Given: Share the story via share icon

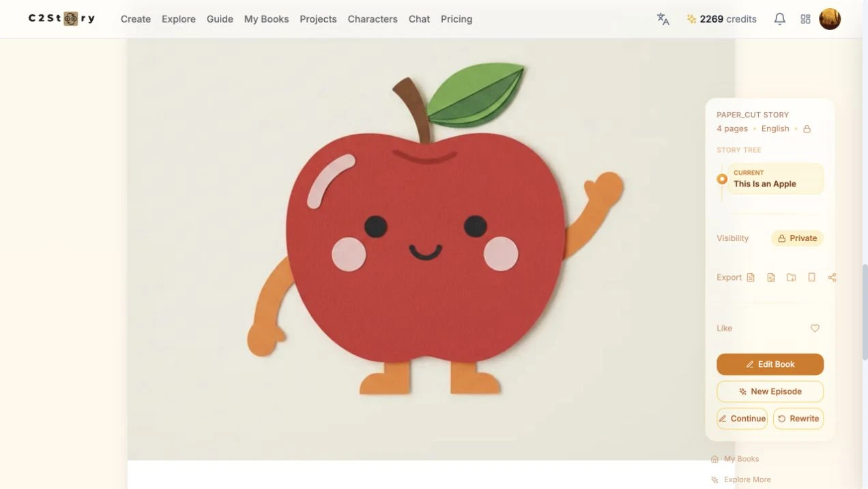Looking at the screenshot, I should [832, 277].
